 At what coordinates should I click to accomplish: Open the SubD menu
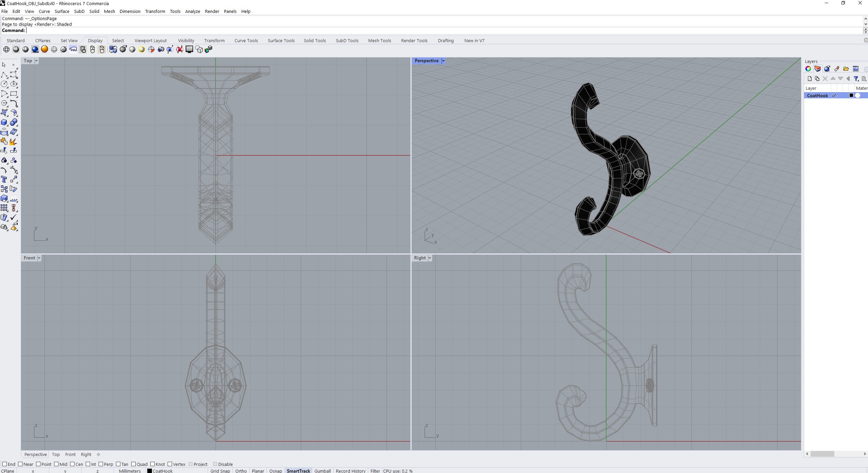pyautogui.click(x=79, y=11)
